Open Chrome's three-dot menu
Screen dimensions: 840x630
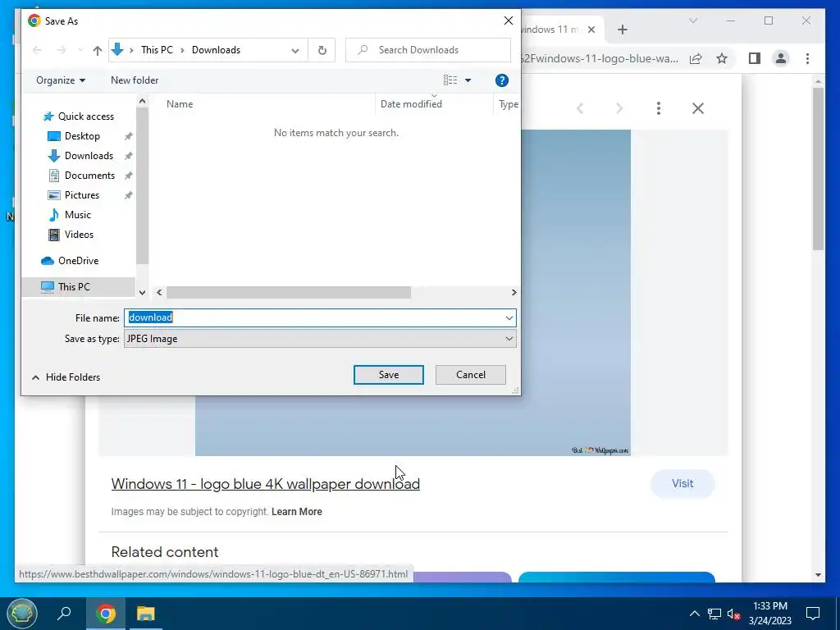click(x=807, y=58)
